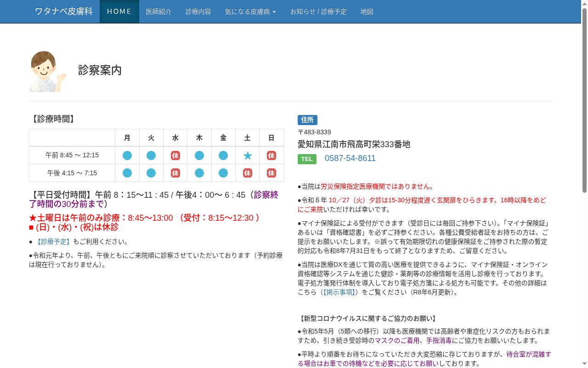The image size is (588, 368).
Task: Open the 【掲示事項】 link
Action: click(339, 292)
